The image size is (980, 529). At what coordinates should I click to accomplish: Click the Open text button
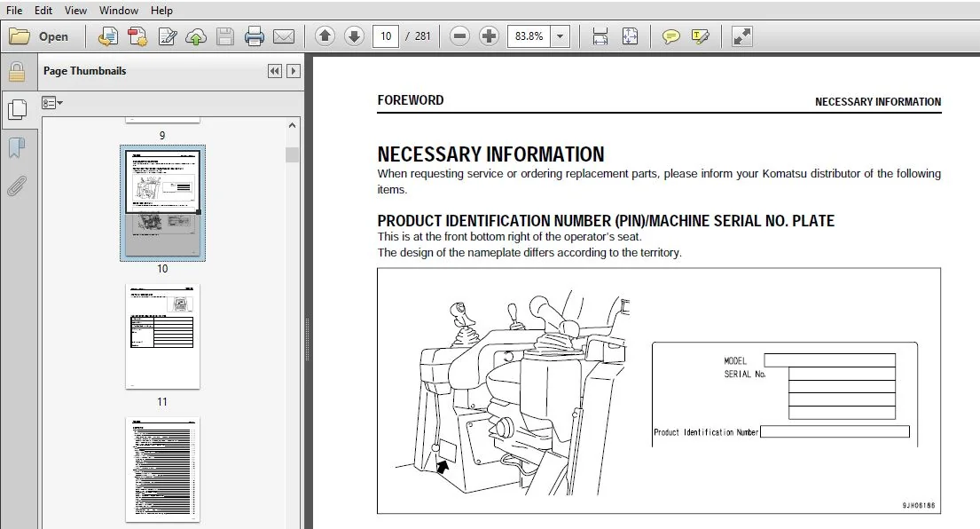53,37
